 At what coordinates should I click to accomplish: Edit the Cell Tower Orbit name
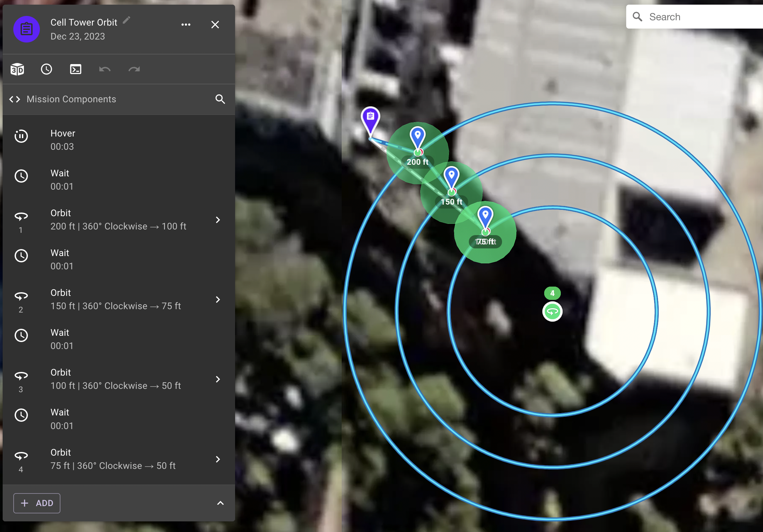(127, 20)
